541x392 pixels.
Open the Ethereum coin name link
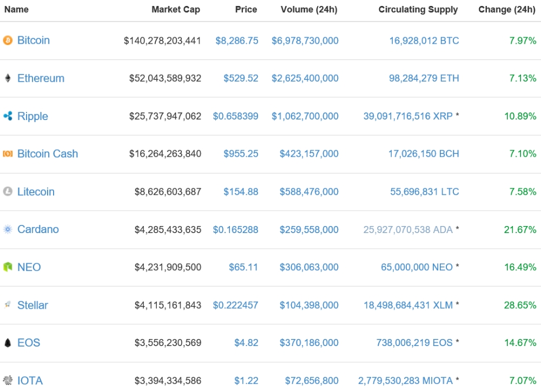41,78
